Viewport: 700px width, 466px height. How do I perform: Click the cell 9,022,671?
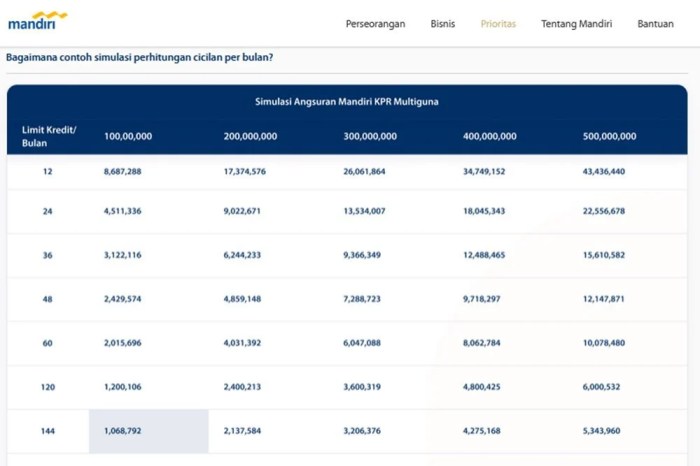[x=242, y=211]
